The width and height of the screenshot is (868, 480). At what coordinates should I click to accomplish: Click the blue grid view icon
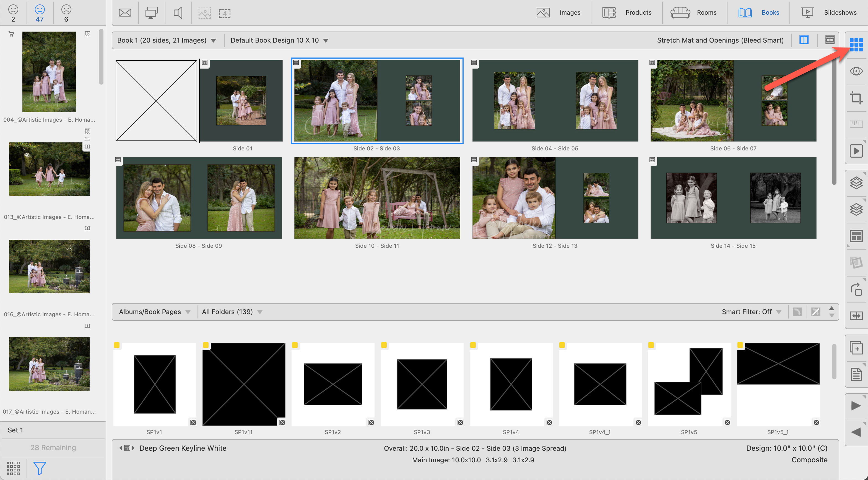(856, 45)
